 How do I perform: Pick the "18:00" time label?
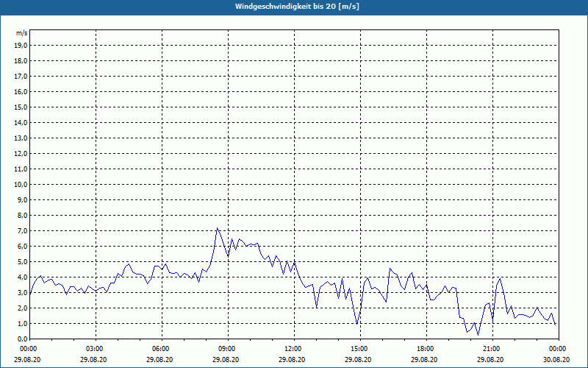426,349
